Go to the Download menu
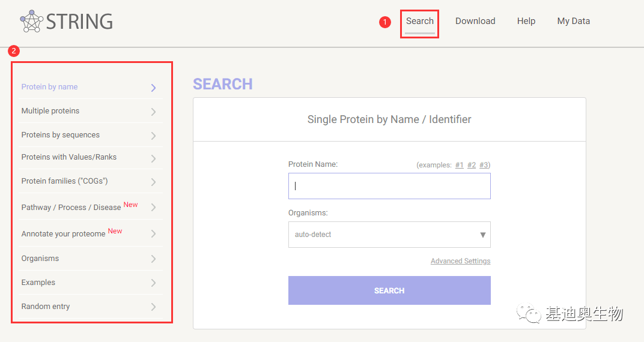Viewport: 644px width, 342px height. [x=475, y=21]
